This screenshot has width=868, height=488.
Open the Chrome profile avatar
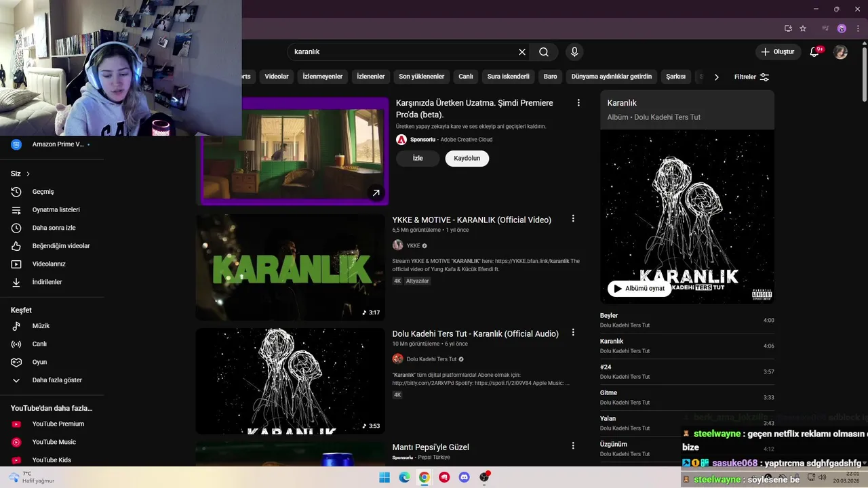[x=842, y=28]
